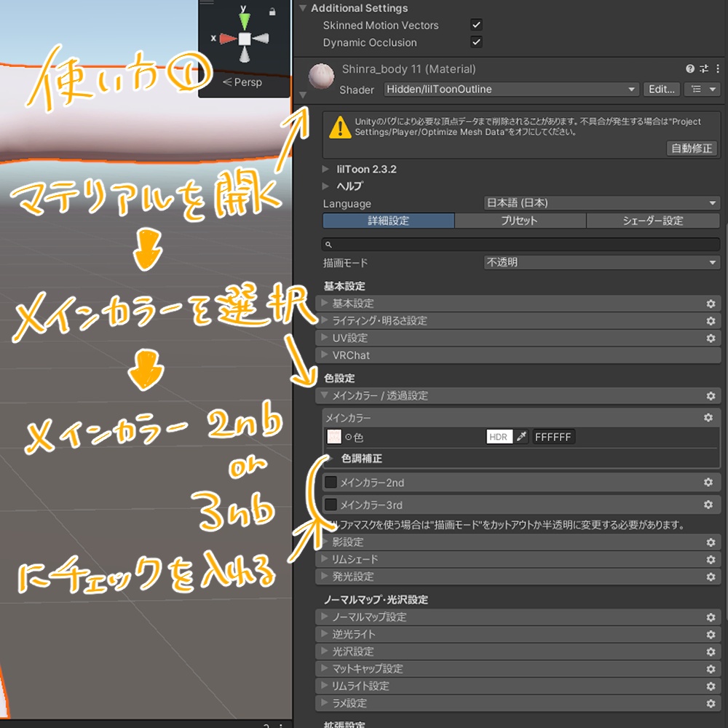Click the Edit... shader button

662,89
